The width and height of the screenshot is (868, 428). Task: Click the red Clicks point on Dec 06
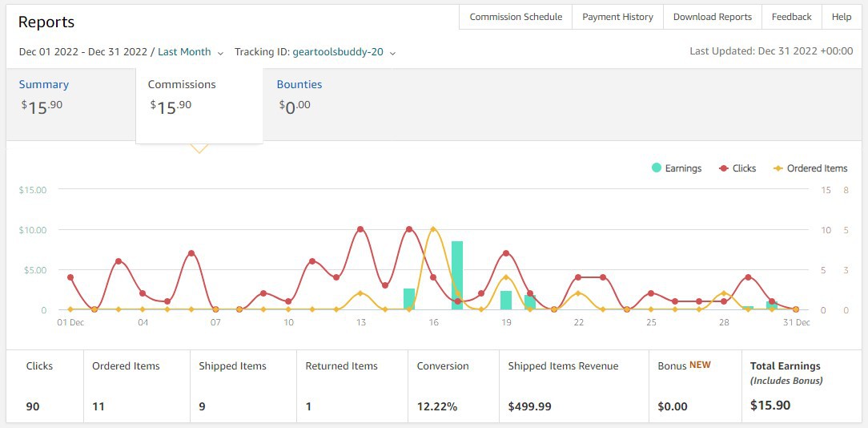point(191,253)
